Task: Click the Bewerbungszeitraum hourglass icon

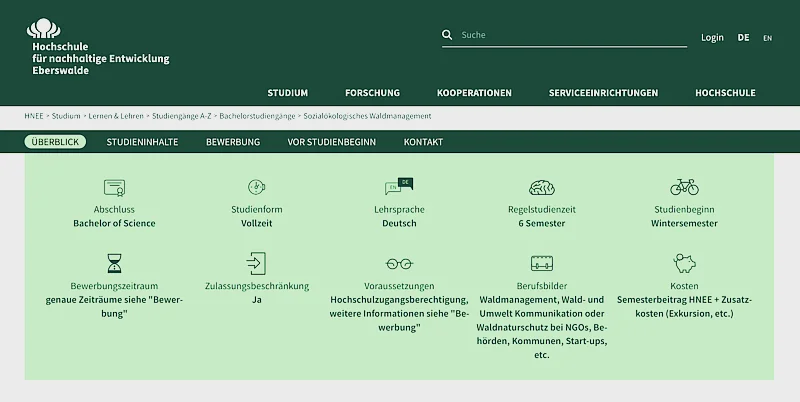Action: [x=114, y=264]
